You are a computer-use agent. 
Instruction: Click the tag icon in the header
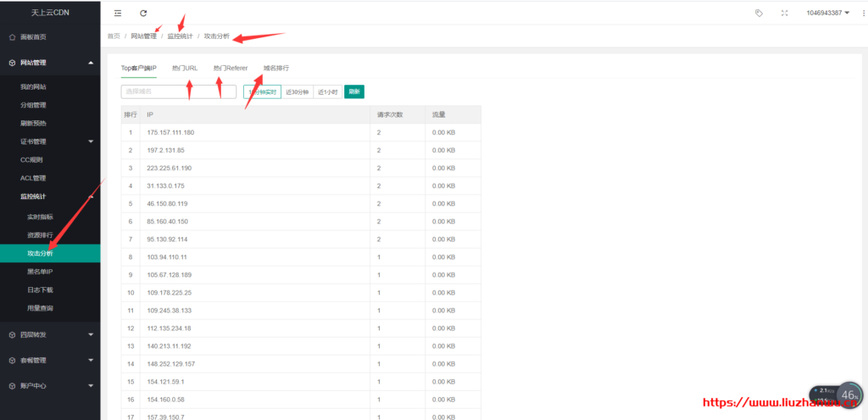(x=759, y=13)
